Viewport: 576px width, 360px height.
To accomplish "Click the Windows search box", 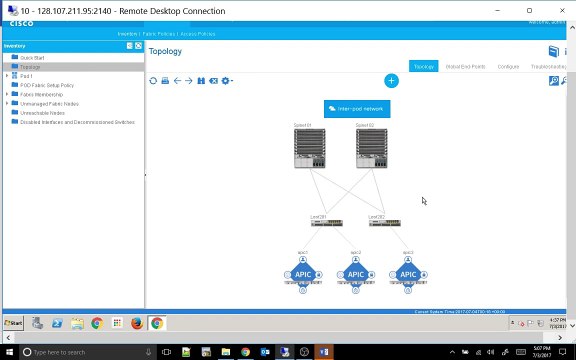I will coord(88,352).
